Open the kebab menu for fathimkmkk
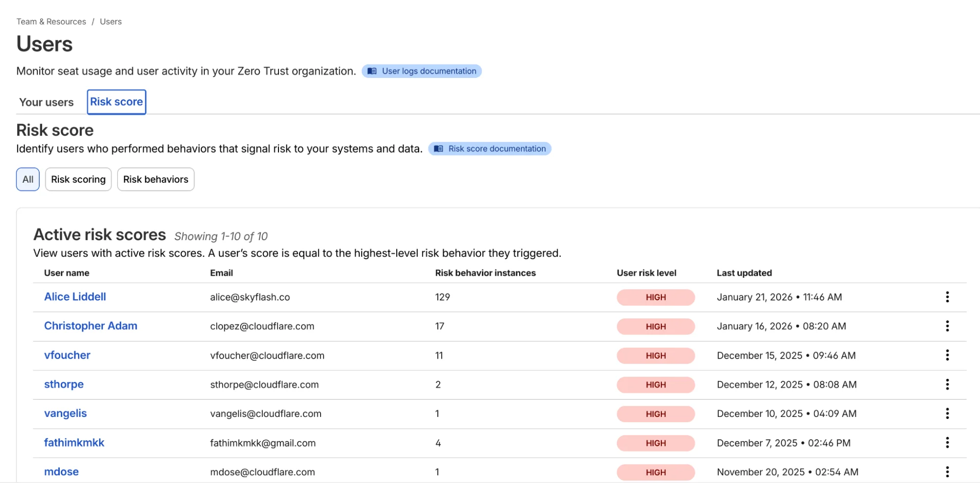Image resolution: width=980 pixels, height=483 pixels. pos(947,442)
